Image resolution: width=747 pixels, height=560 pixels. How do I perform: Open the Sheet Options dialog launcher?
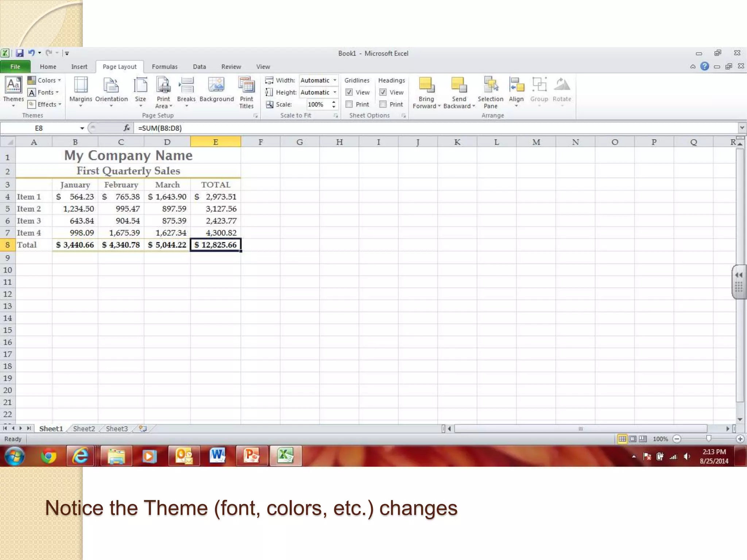pyautogui.click(x=403, y=116)
